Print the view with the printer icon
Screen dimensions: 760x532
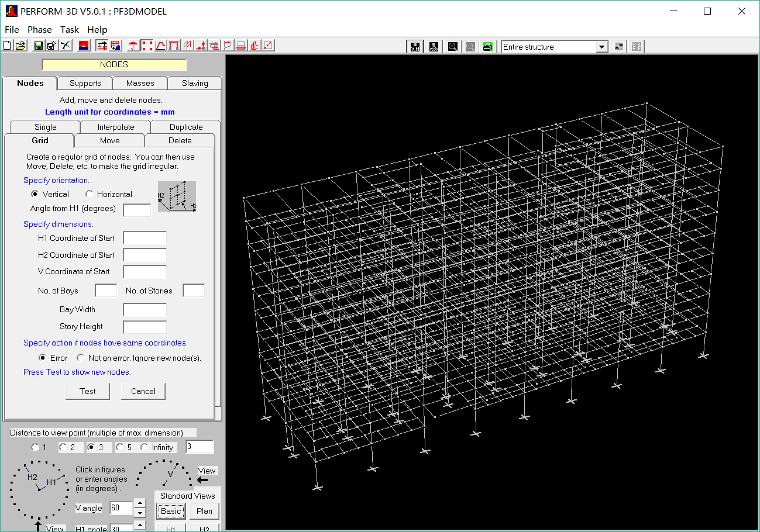(x=487, y=47)
